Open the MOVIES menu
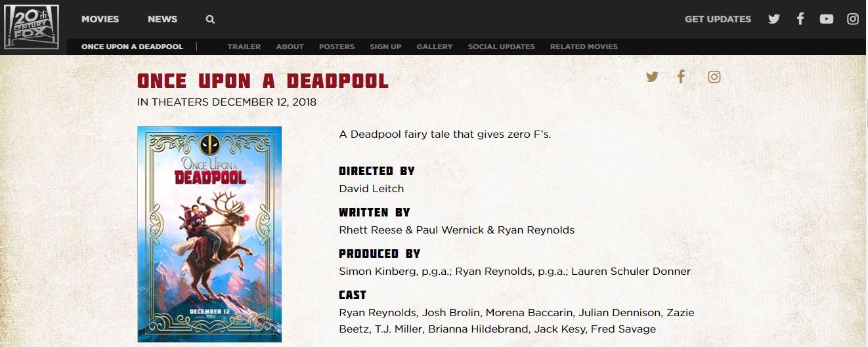The image size is (868, 347). (x=100, y=19)
